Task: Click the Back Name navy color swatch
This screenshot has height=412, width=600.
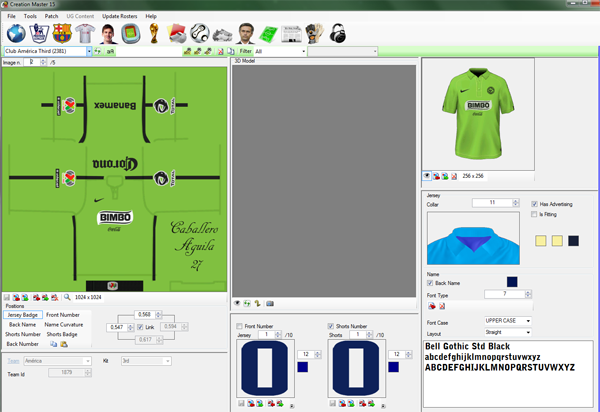Action: [x=512, y=282]
